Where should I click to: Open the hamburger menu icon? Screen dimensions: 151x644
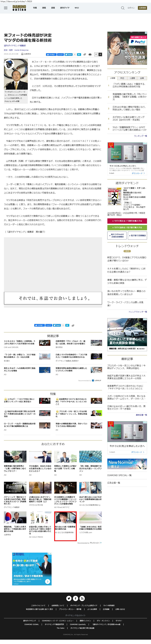click(x=6, y=8)
